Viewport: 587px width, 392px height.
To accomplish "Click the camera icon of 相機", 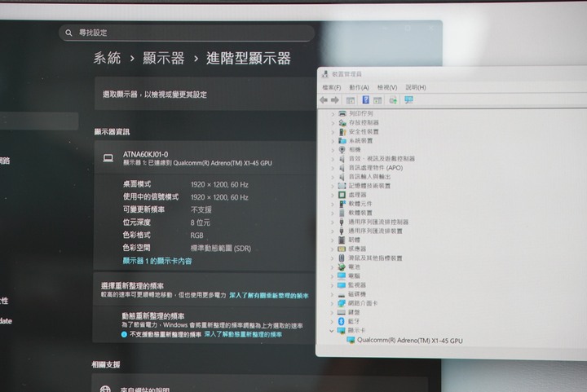I will pyautogui.click(x=342, y=150).
